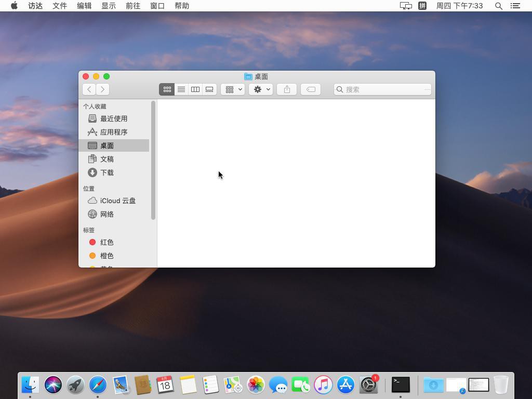The height and width of the screenshot is (399, 532).
Task: Open Messages from the Dock
Action: coord(278,385)
